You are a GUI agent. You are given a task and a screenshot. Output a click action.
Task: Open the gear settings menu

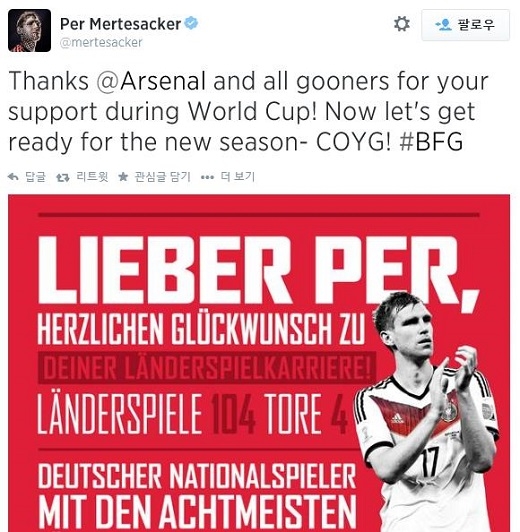pos(402,24)
